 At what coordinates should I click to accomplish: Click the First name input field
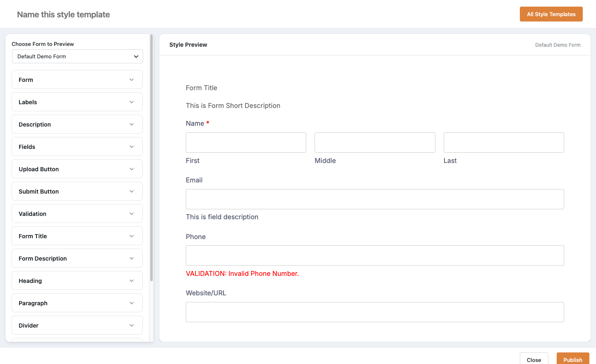pyautogui.click(x=246, y=142)
